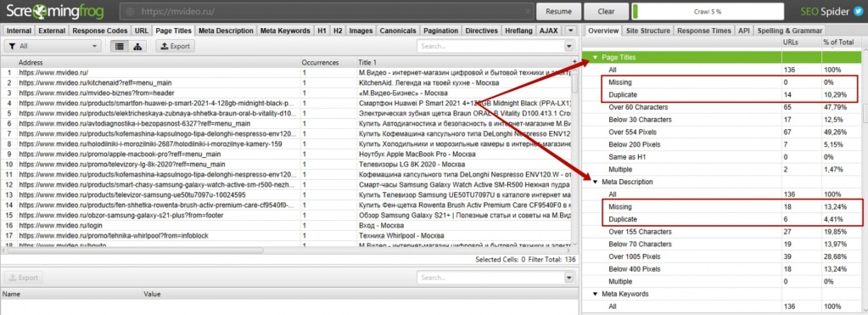Select Over 60 Characters filter row
Screen dimensions: 868x315
pyautogui.click(x=722, y=107)
